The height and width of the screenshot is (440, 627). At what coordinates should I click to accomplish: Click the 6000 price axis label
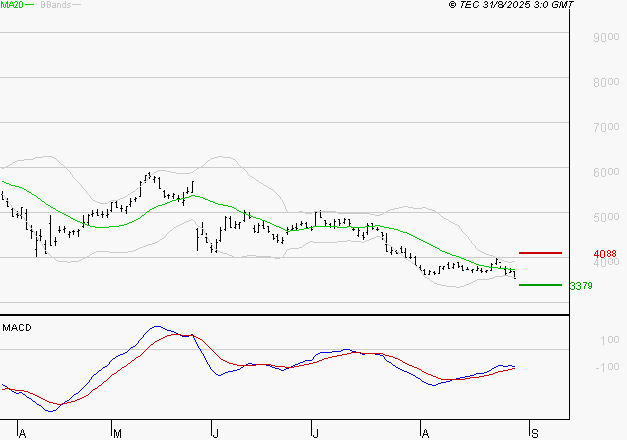(x=606, y=172)
